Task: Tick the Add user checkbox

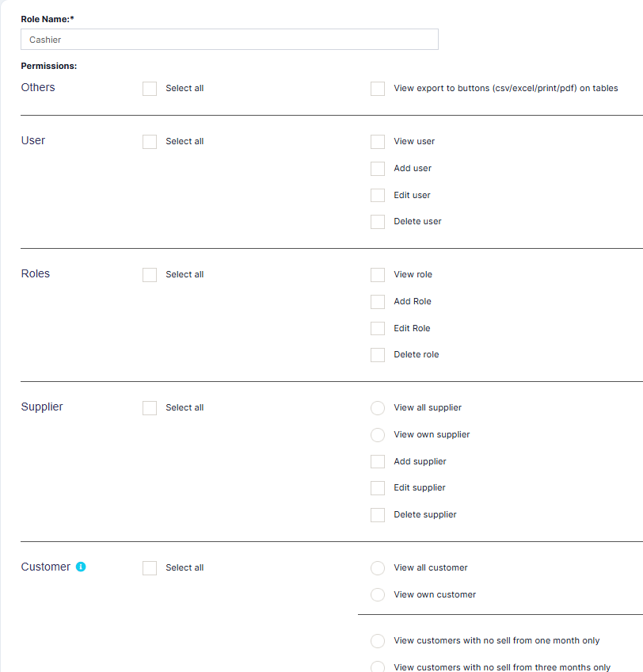Action: (378, 169)
